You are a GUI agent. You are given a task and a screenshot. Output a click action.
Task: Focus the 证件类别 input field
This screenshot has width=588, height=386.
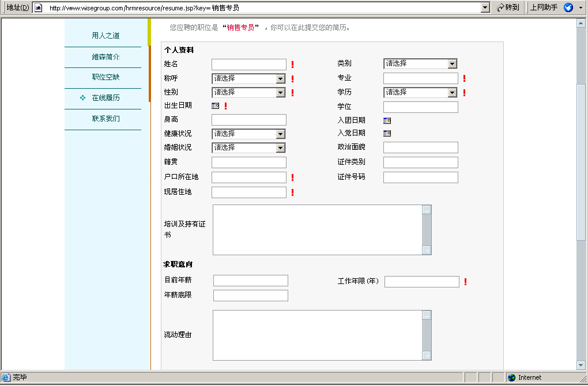coord(421,162)
